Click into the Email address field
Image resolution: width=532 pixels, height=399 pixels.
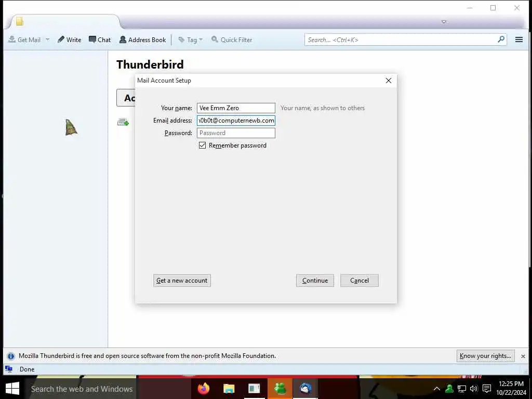pyautogui.click(x=236, y=121)
